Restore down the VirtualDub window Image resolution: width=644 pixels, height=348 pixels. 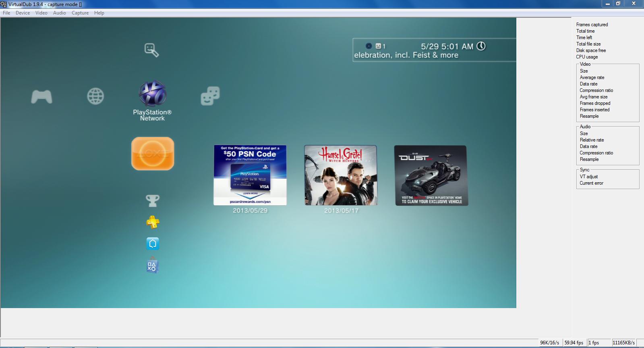(x=618, y=3)
